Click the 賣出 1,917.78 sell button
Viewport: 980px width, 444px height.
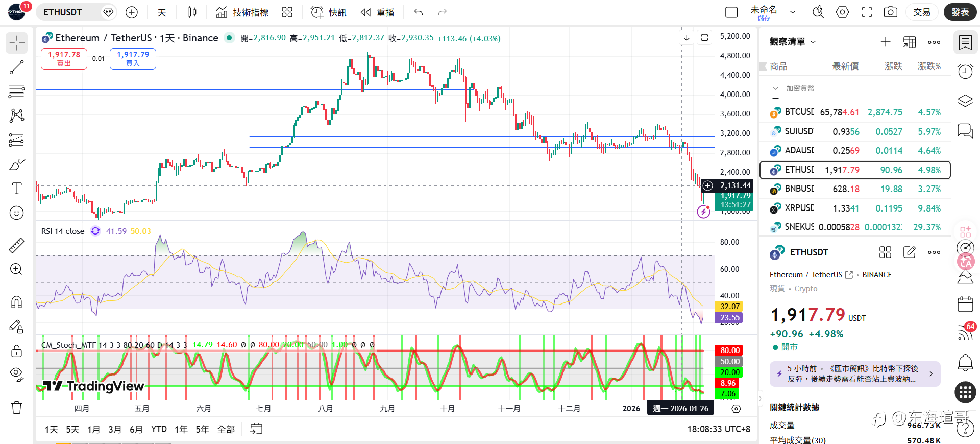click(x=64, y=59)
